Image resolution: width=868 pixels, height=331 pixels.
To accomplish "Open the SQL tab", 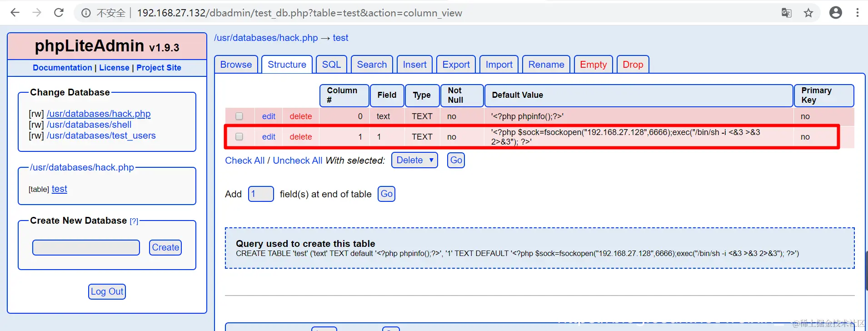I will tap(331, 65).
